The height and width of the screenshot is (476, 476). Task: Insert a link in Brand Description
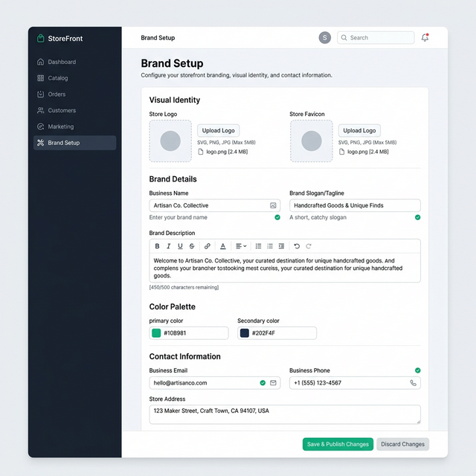click(x=208, y=246)
